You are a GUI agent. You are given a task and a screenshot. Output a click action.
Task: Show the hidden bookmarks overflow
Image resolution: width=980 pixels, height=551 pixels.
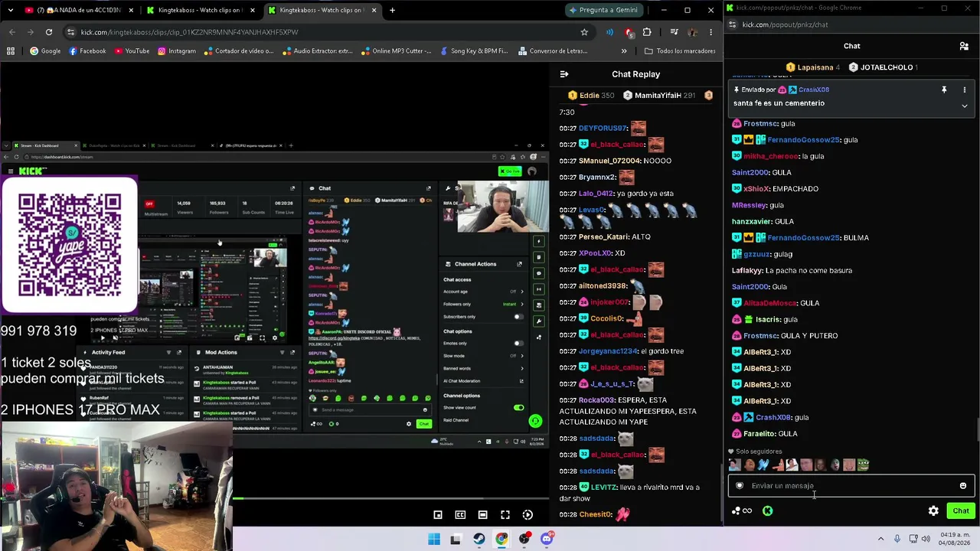624,51
